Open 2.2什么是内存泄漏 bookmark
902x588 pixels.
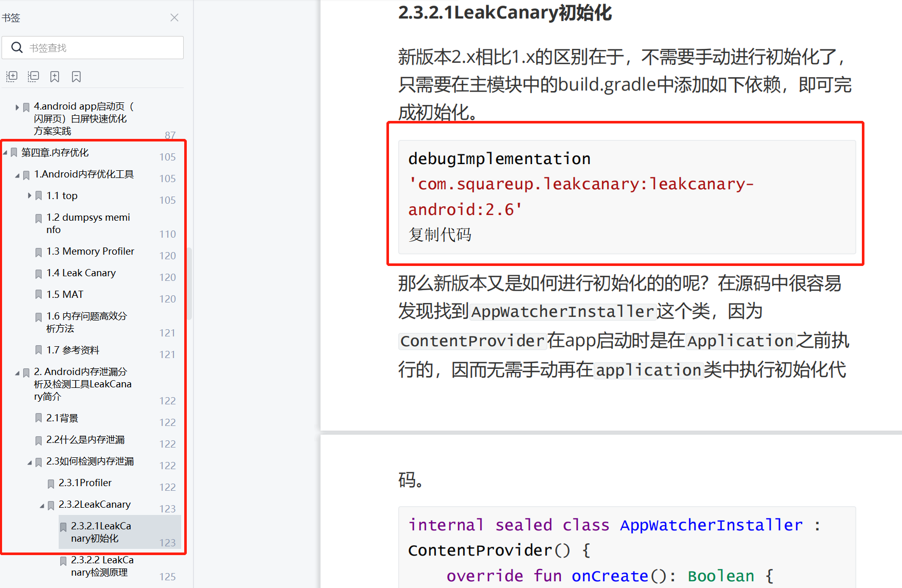[85, 439]
